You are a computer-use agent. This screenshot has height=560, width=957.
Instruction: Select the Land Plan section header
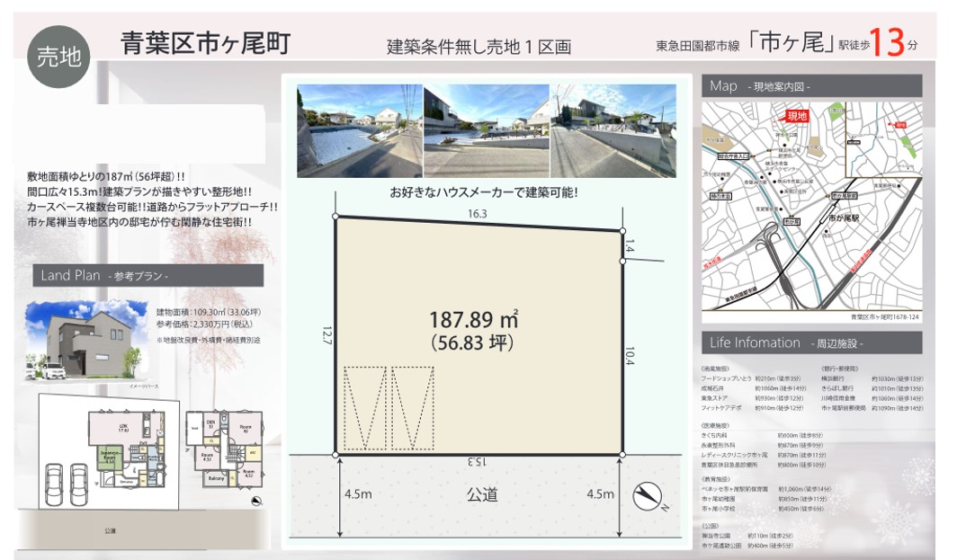147,275
